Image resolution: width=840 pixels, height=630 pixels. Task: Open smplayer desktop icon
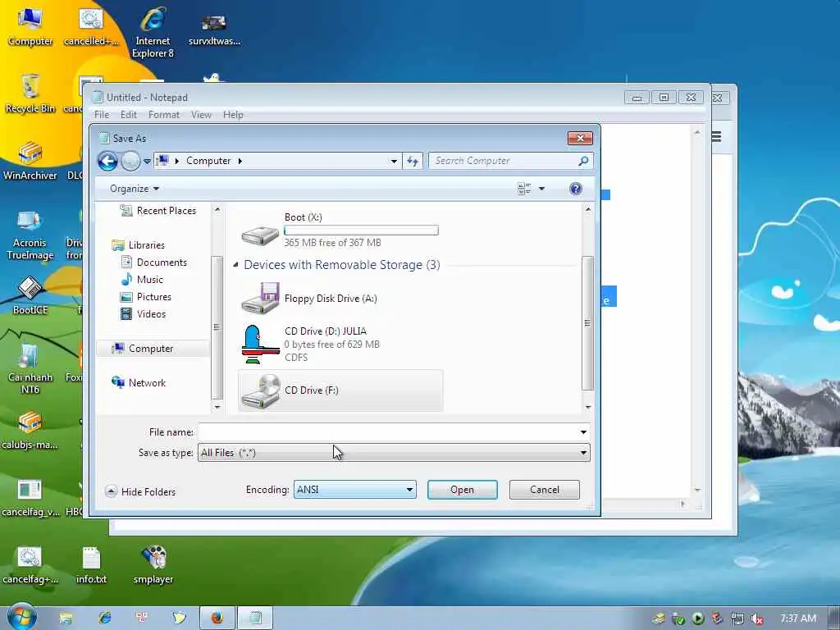click(x=153, y=565)
